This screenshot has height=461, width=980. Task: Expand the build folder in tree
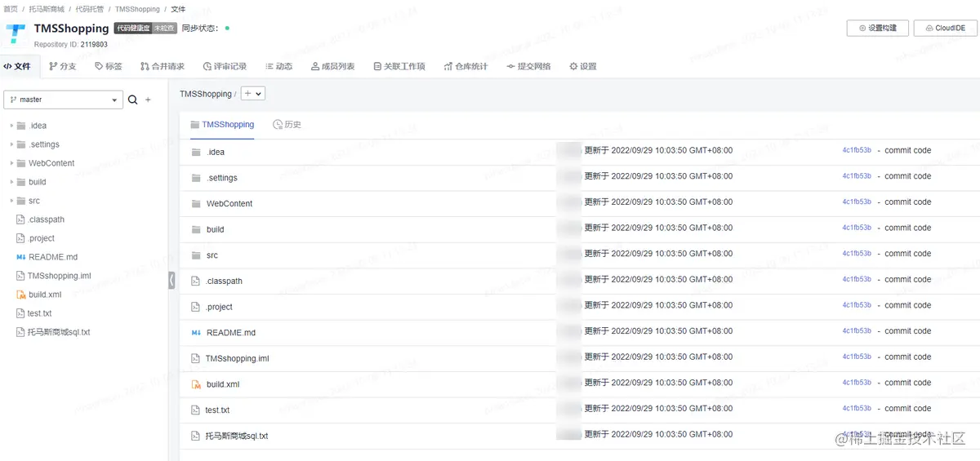11,182
